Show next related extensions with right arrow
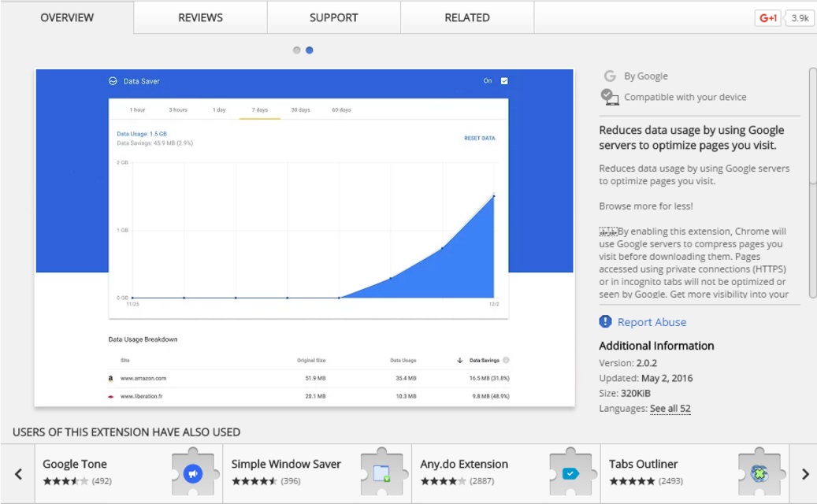 click(804, 473)
